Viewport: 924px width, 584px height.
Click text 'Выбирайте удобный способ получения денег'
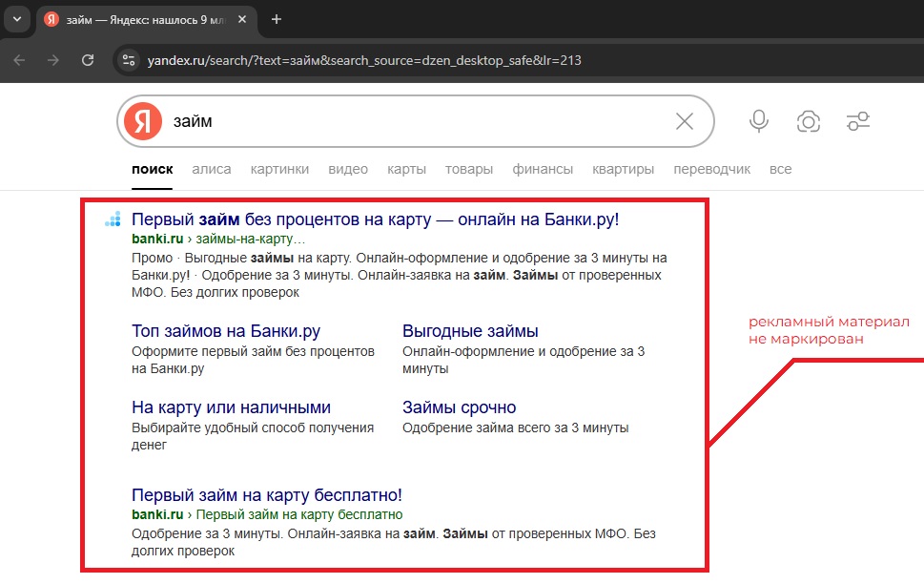click(x=253, y=436)
